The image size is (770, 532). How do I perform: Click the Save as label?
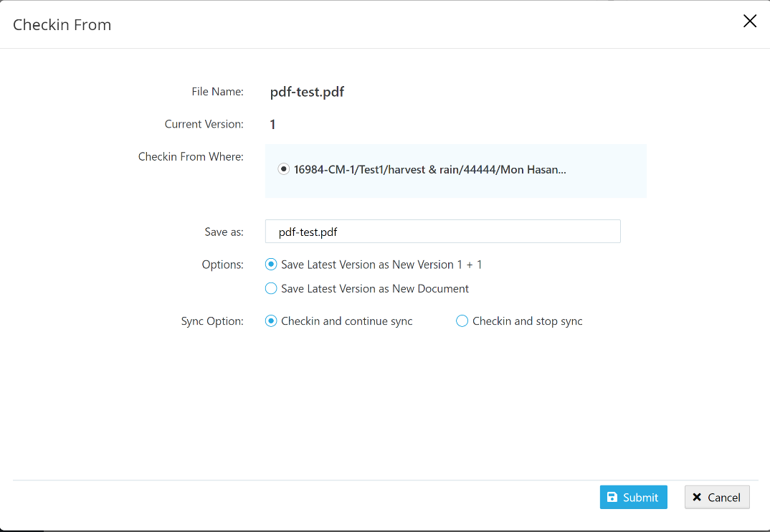click(x=224, y=232)
